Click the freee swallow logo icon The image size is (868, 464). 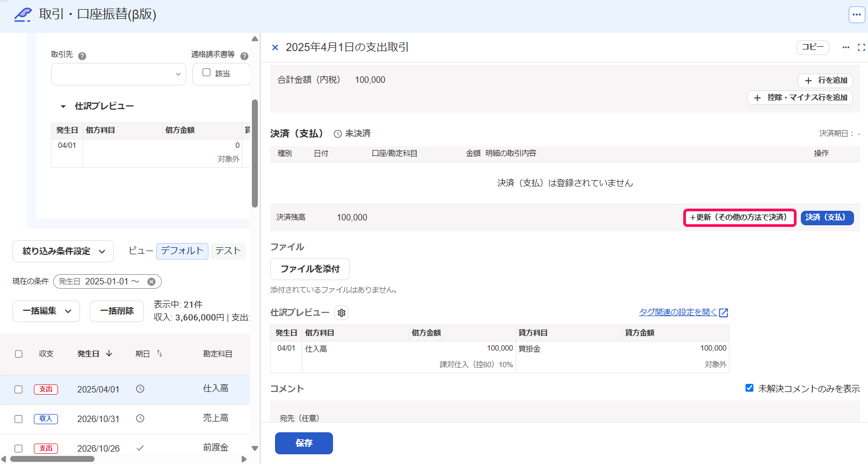23,15
